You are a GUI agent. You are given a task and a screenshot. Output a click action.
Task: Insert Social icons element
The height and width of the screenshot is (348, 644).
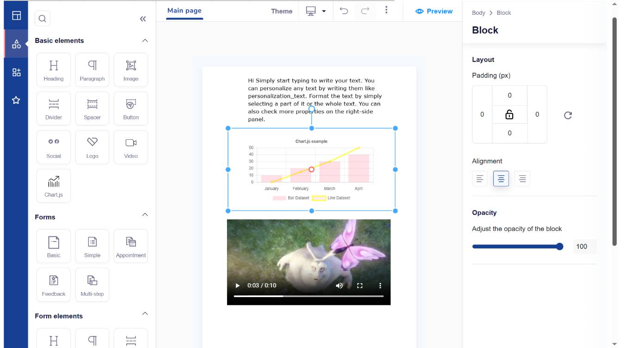[54, 147]
